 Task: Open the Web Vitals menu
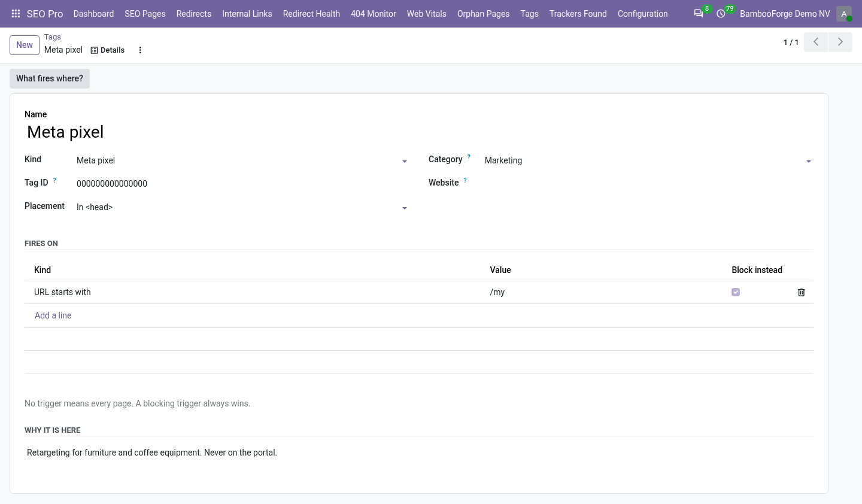(427, 14)
